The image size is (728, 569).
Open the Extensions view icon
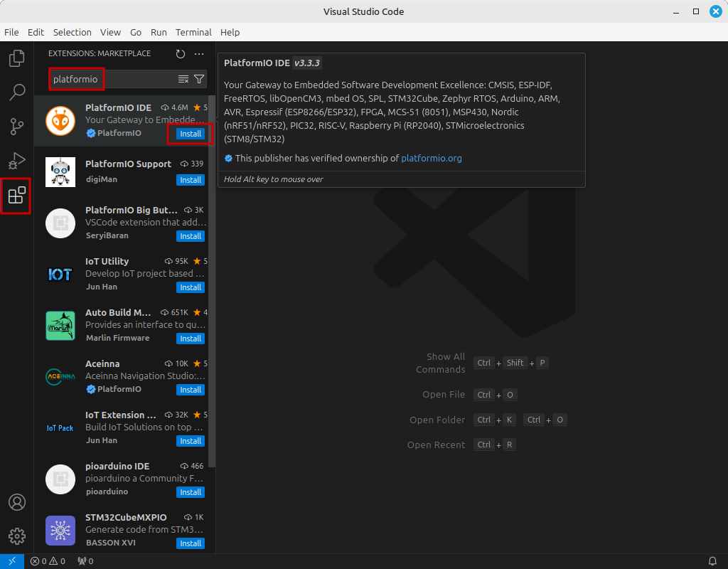pyautogui.click(x=17, y=195)
